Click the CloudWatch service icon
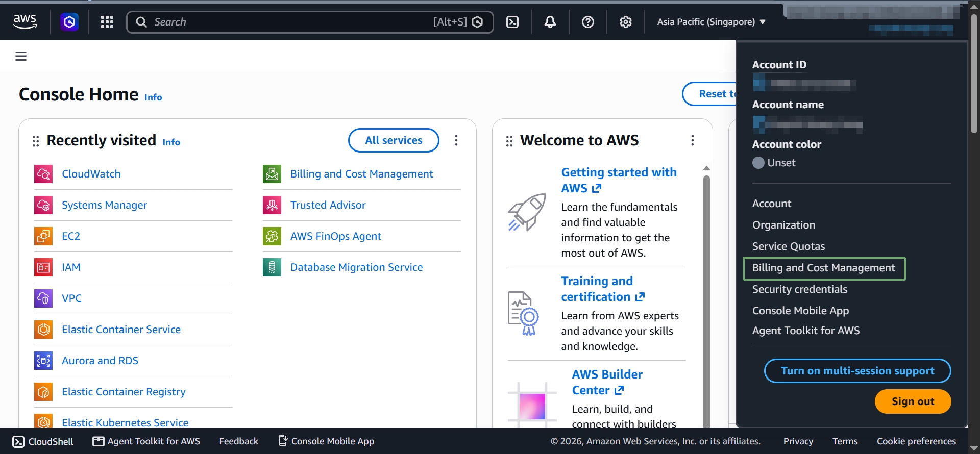This screenshot has width=980, height=454. click(x=43, y=174)
